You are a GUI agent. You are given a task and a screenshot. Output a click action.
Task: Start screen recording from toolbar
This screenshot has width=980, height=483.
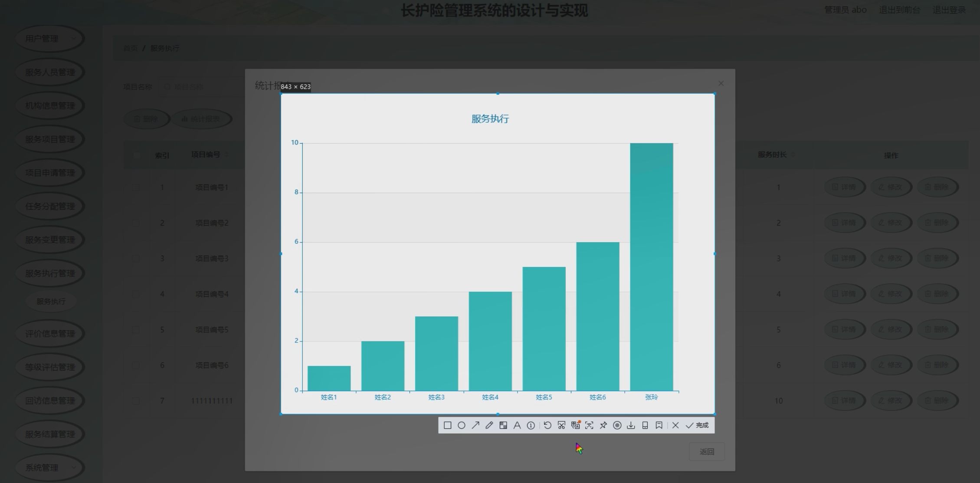tap(617, 425)
